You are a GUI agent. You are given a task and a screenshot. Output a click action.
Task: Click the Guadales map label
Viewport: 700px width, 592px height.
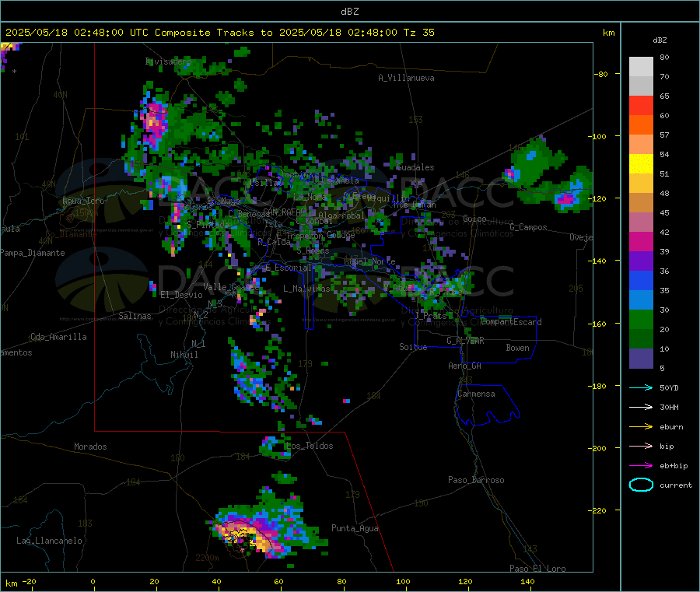(415, 167)
